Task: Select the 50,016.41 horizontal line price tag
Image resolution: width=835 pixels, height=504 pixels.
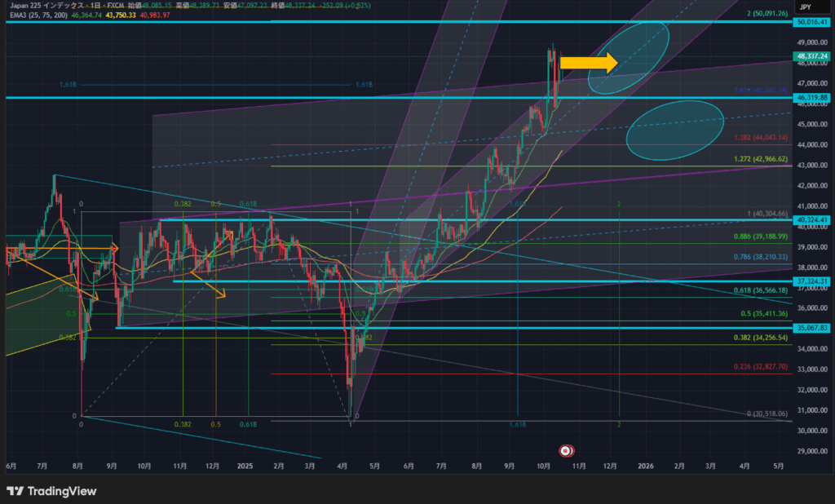Action: pyautogui.click(x=811, y=22)
